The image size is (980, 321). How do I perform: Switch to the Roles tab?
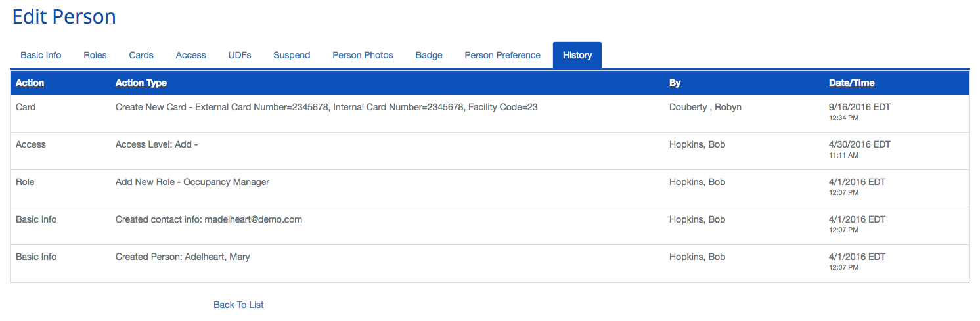pyautogui.click(x=95, y=55)
